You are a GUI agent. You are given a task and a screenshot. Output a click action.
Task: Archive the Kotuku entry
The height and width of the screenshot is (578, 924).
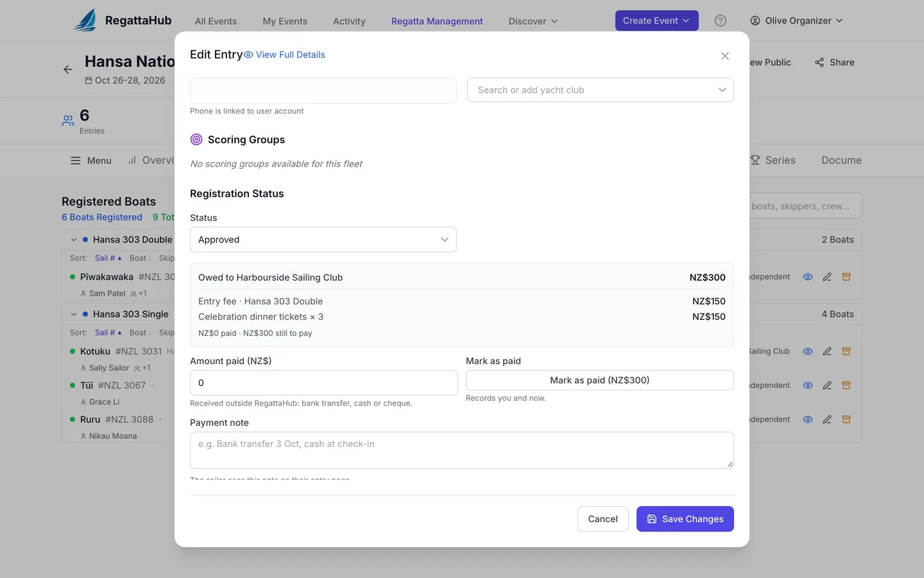(x=846, y=351)
